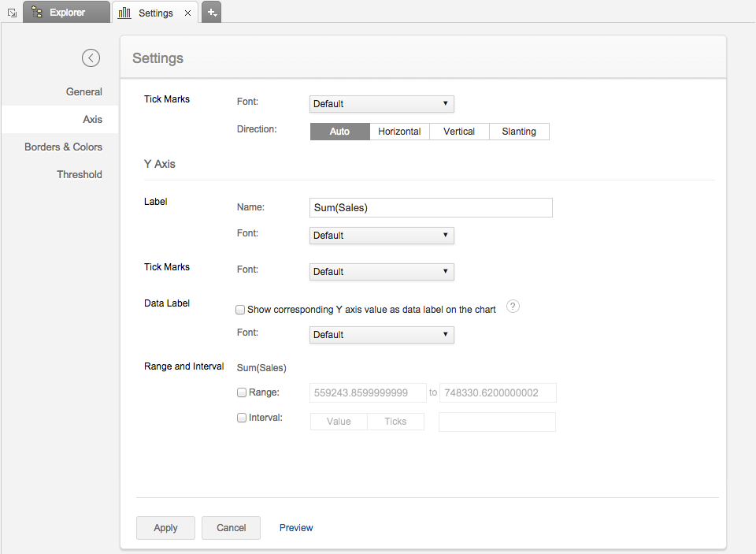Click the add new tab plus icon

(211, 12)
